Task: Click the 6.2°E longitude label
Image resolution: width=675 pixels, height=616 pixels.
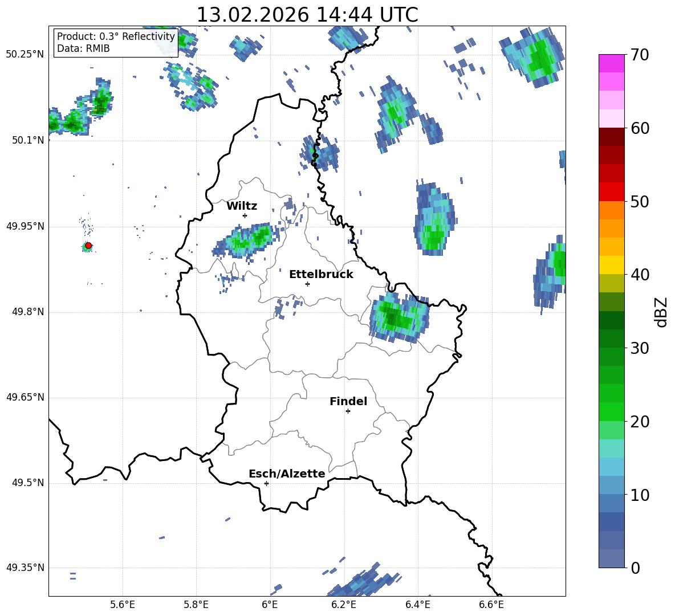Action: point(344,605)
